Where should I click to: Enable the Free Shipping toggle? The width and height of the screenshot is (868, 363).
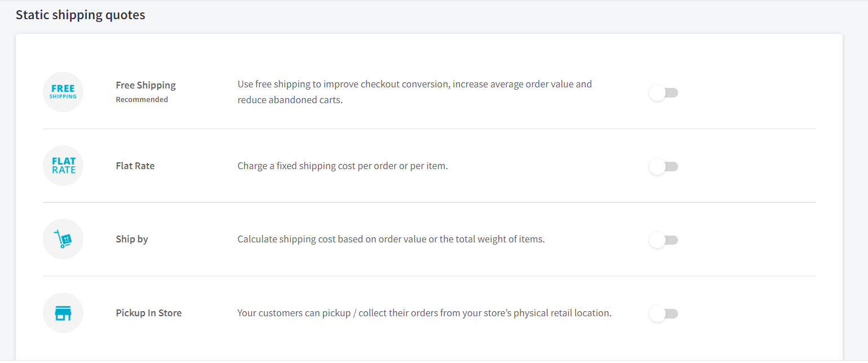(x=663, y=92)
